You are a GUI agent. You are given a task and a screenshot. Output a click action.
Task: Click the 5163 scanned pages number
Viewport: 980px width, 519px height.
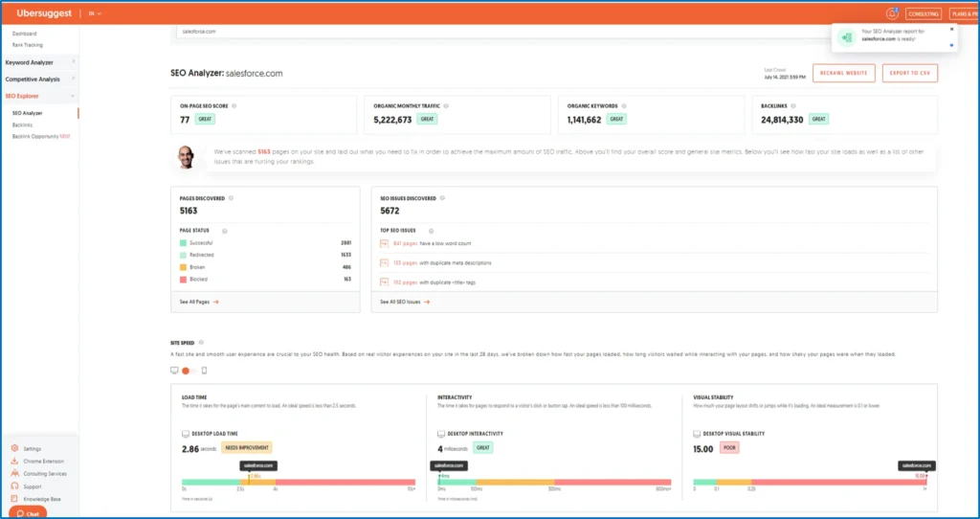264,152
